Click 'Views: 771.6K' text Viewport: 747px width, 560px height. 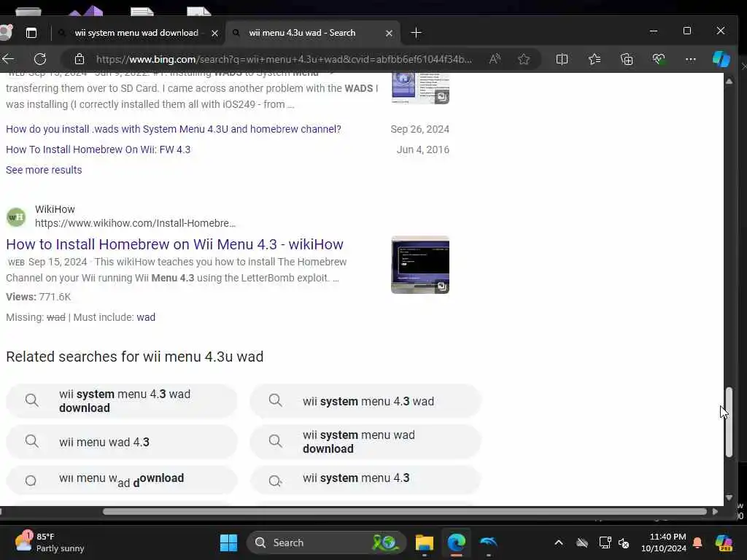39,297
